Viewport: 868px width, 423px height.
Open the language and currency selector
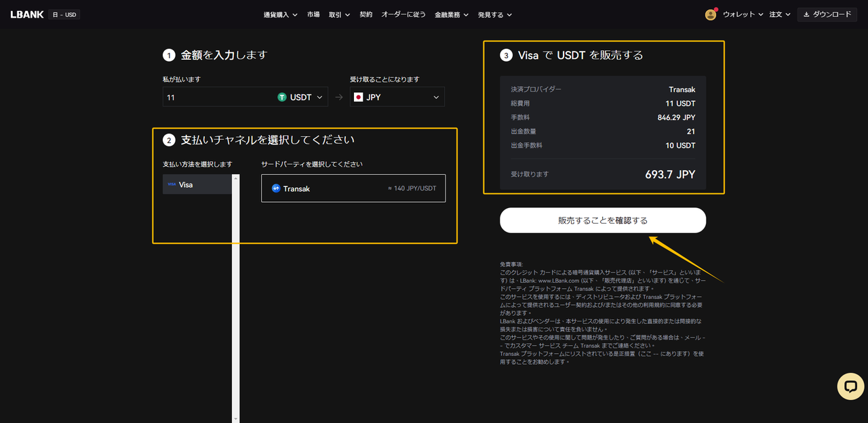point(64,14)
